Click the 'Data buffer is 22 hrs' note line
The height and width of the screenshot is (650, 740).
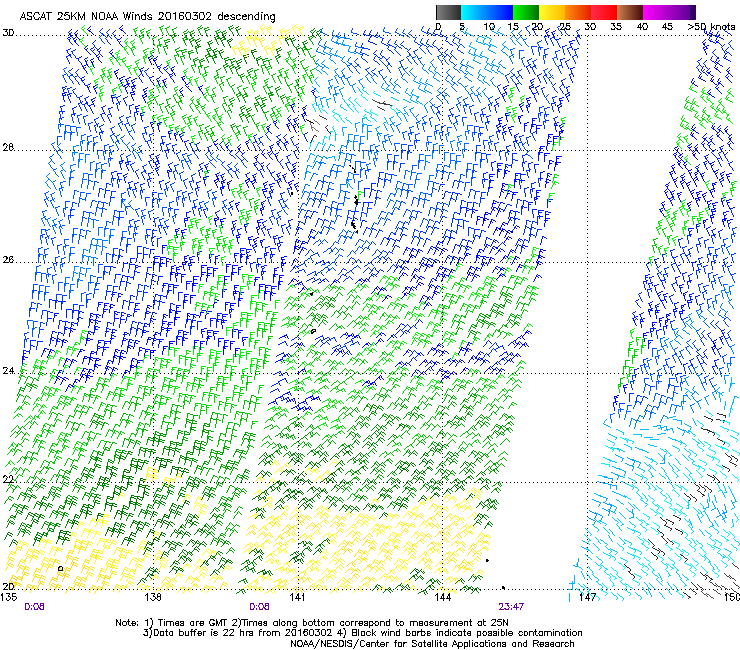[x=362, y=633]
